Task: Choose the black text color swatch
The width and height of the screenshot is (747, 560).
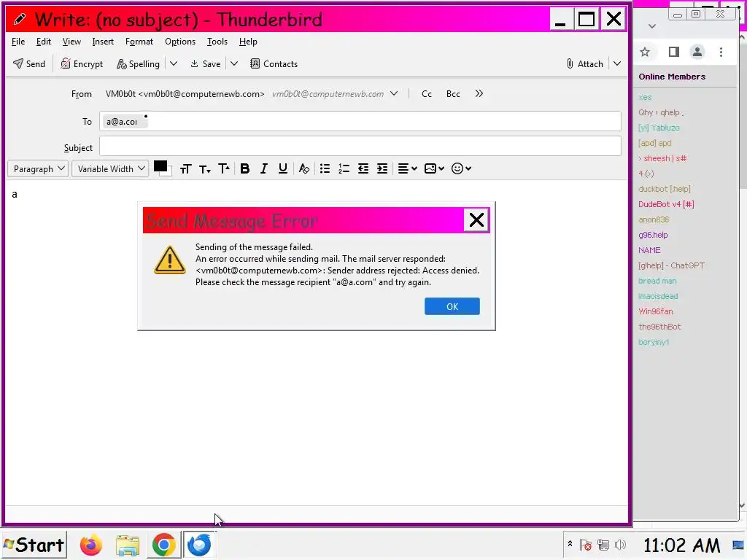Action: 160,166
